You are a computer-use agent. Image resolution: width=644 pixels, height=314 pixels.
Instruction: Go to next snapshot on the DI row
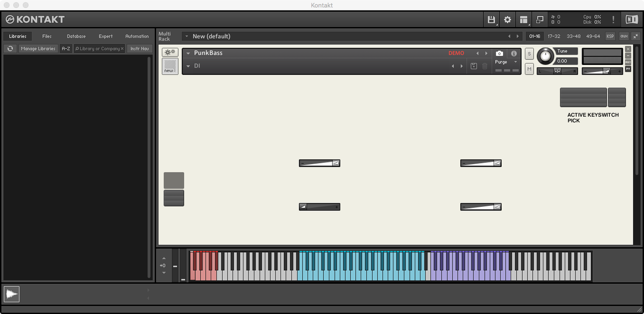461,66
